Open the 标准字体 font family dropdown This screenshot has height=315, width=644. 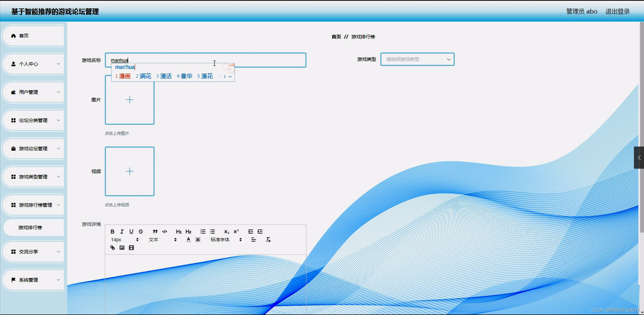226,240
